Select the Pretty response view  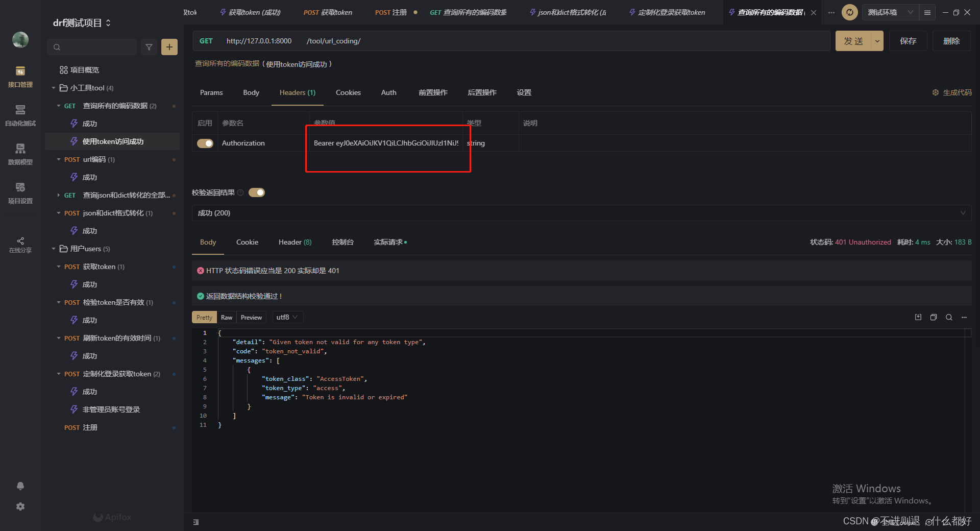click(x=204, y=317)
